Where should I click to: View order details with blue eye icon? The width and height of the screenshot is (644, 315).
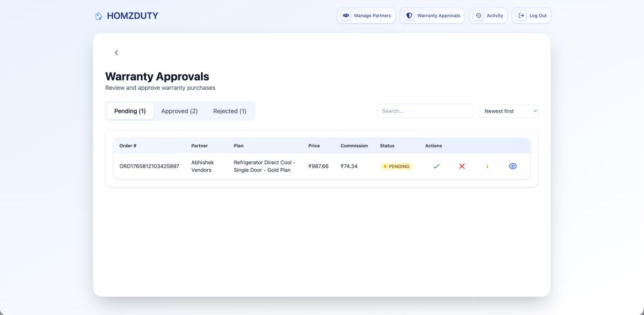[513, 166]
